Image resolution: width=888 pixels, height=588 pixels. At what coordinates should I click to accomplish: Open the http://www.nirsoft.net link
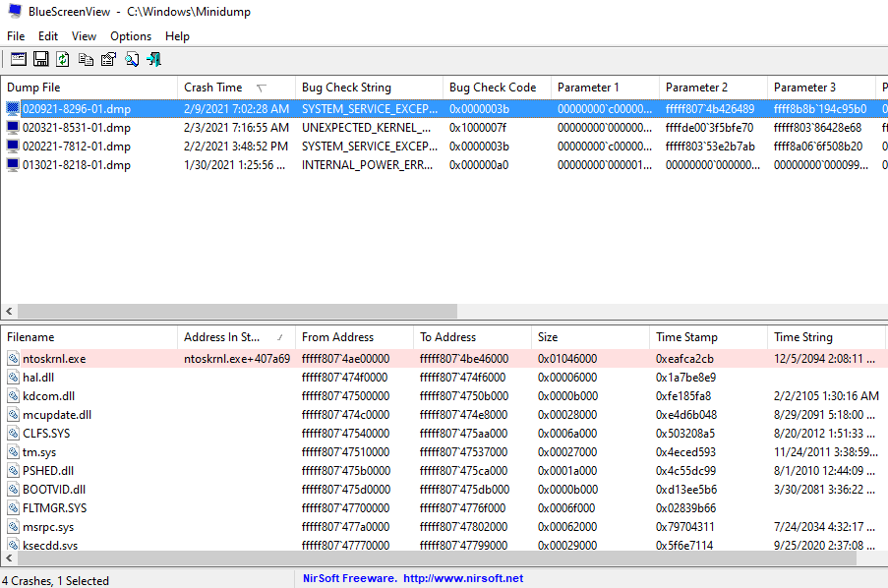[x=463, y=578]
